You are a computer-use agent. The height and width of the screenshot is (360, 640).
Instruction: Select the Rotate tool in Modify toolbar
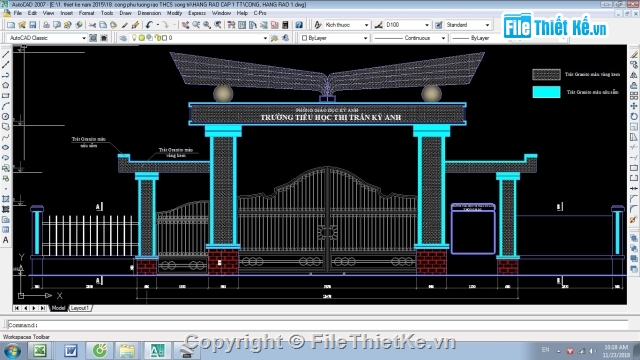634,116
